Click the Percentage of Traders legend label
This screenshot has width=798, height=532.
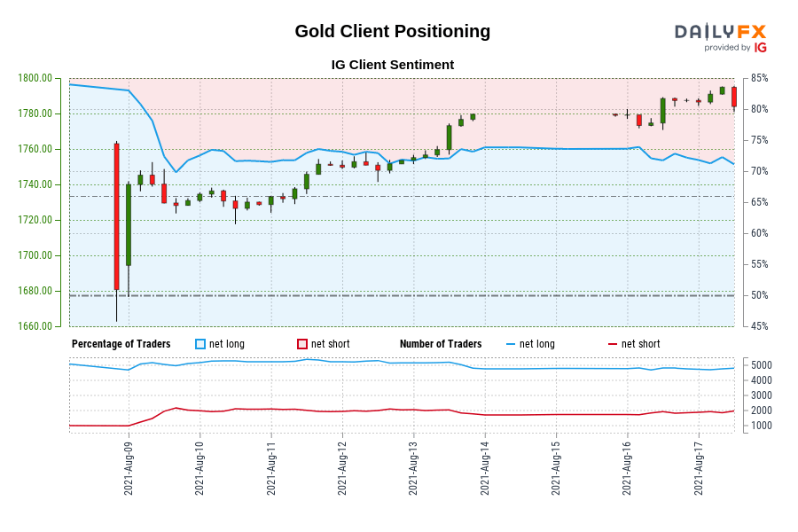click(121, 344)
